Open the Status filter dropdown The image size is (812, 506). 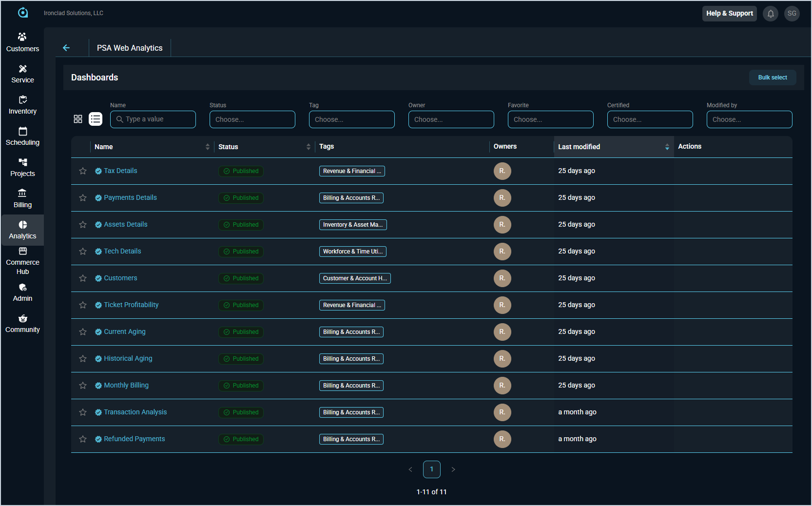(x=252, y=119)
